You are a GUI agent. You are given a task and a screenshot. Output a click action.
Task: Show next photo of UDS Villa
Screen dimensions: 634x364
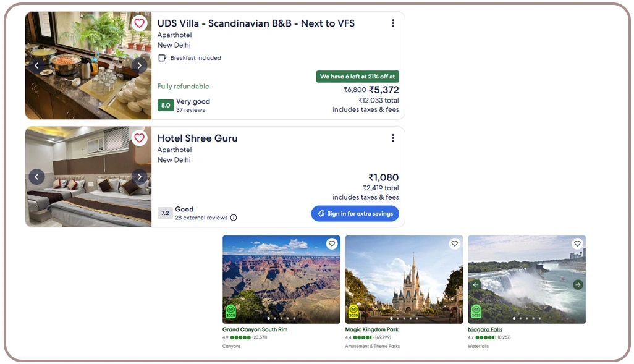(140, 66)
